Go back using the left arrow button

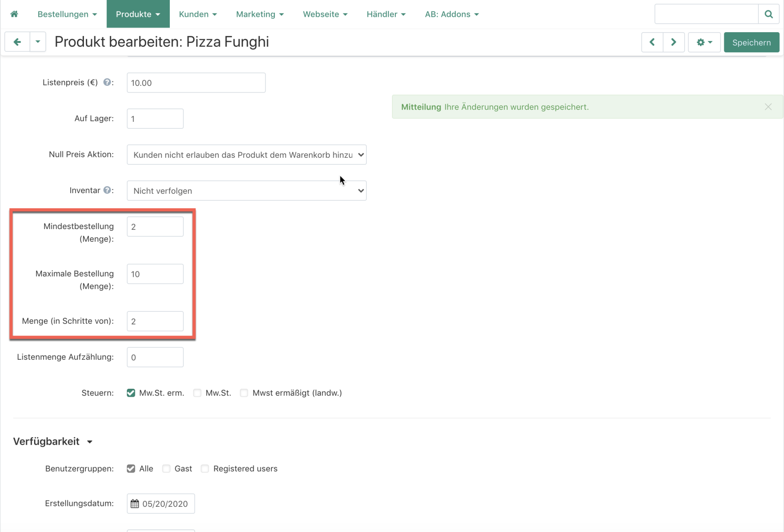pyautogui.click(x=17, y=42)
